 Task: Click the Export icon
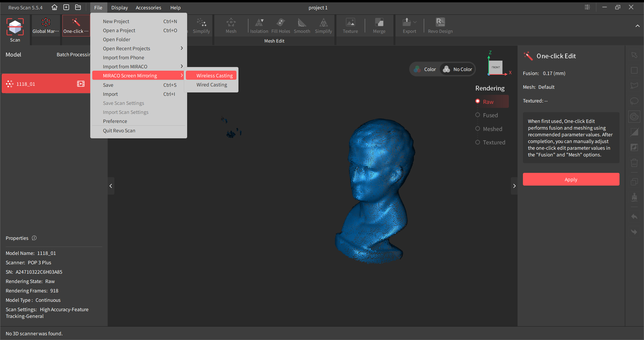click(x=406, y=22)
